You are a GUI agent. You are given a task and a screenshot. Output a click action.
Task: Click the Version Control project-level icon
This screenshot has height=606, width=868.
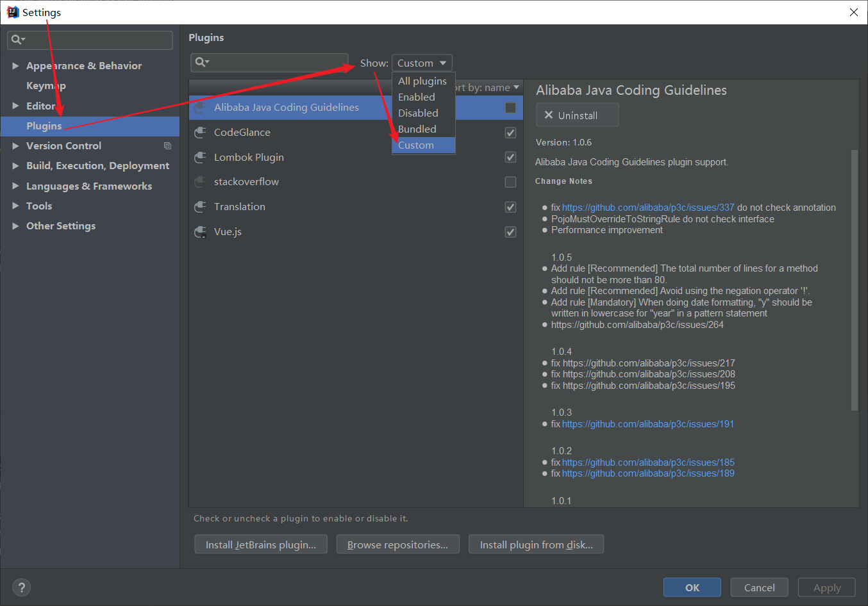point(168,146)
